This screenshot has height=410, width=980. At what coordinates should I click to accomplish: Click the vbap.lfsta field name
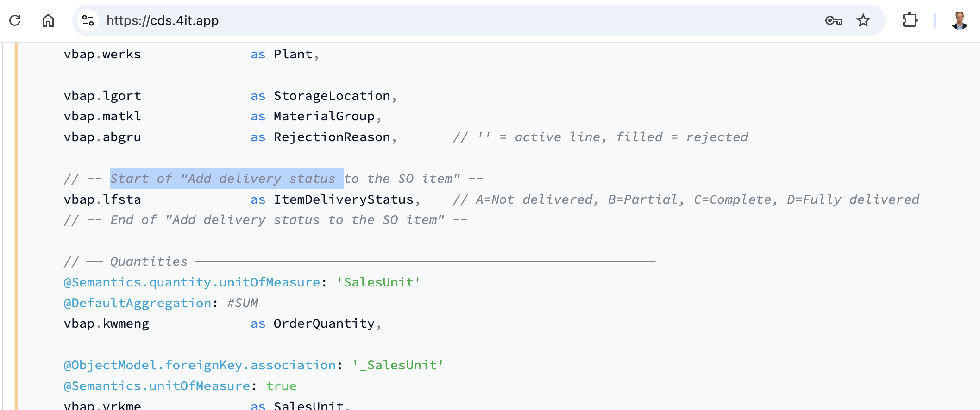(102, 199)
